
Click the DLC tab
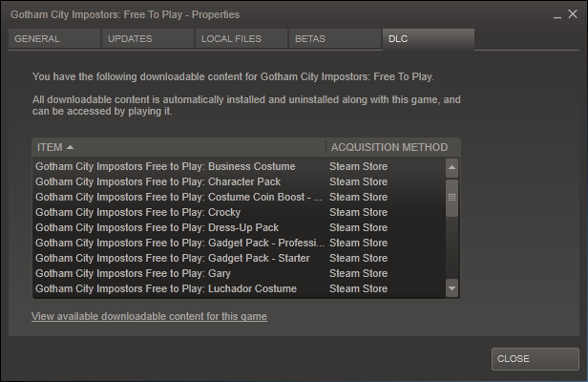tap(429, 38)
